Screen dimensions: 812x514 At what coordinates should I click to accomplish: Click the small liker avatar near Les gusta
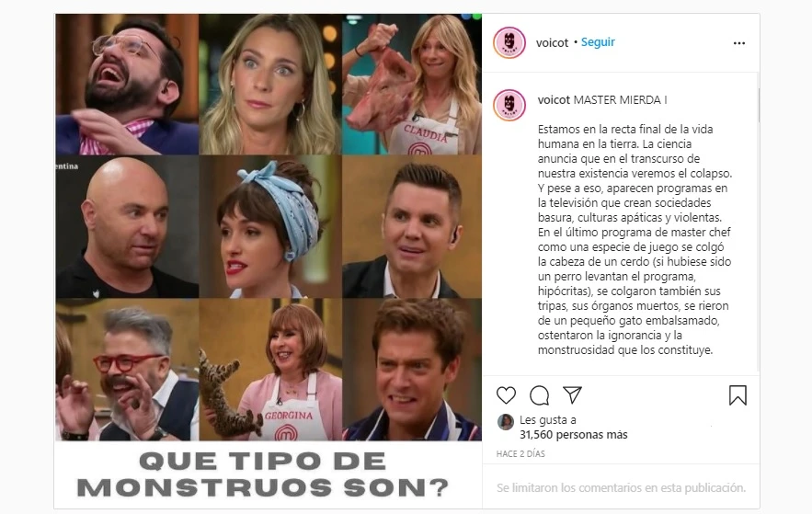[x=506, y=422]
